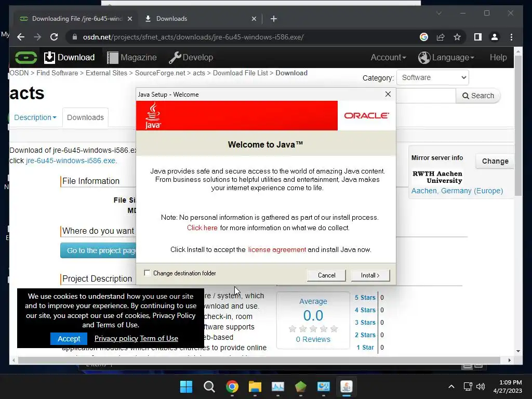Open a new browser tab

click(274, 19)
